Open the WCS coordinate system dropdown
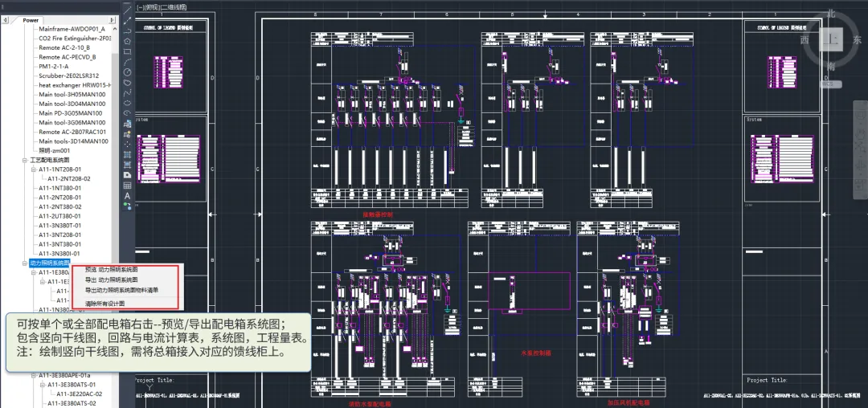Screen dimensions: 868x408 pyautogui.click(x=831, y=84)
